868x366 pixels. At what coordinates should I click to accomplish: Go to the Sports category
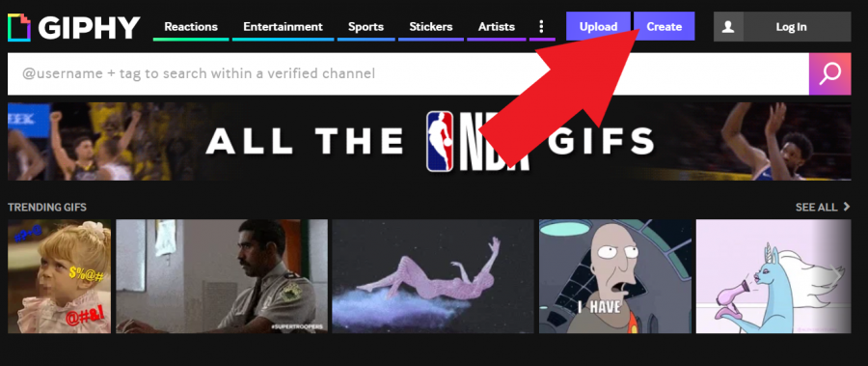coord(366,27)
